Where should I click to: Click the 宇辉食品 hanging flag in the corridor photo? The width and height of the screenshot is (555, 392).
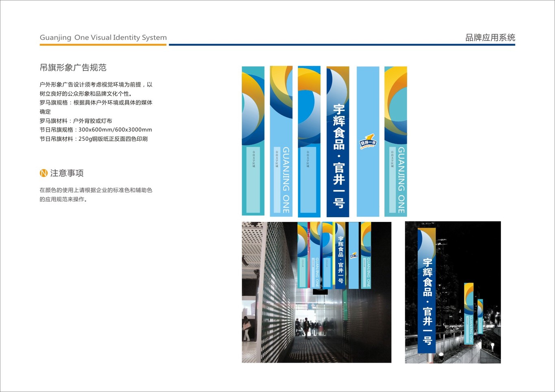[x=340, y=256]
